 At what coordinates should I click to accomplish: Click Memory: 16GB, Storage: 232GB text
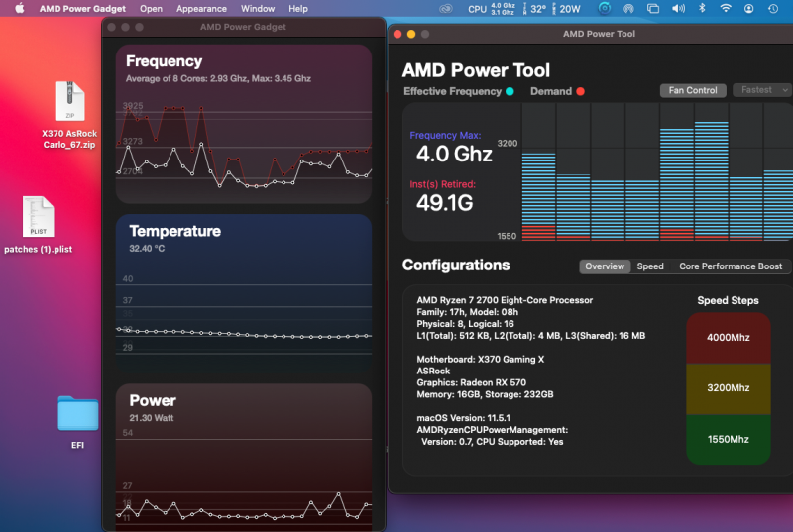pyautogui.click(x=485, y=394)
